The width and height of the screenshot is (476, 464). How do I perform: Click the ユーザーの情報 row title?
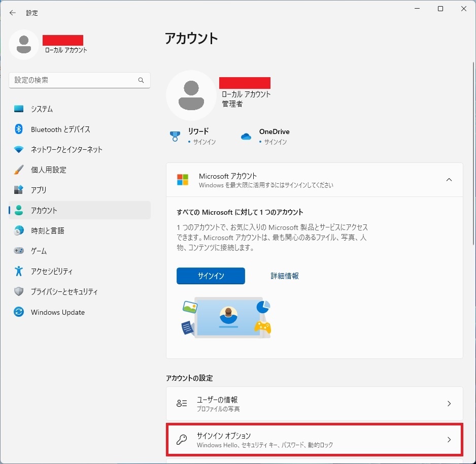[217, 400]
